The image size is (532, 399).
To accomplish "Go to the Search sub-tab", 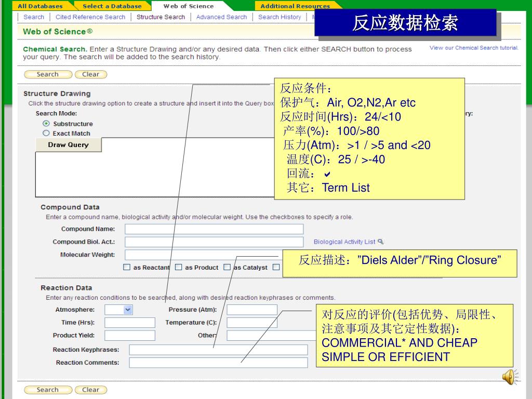I will (x=34, y=17).
